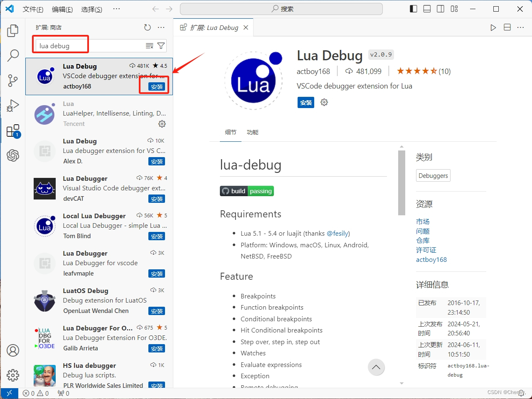Image resolution: width=532 pixels, height=399 pixels.
Task: Switch to the 功能 features tab
Action: point(252,132)
